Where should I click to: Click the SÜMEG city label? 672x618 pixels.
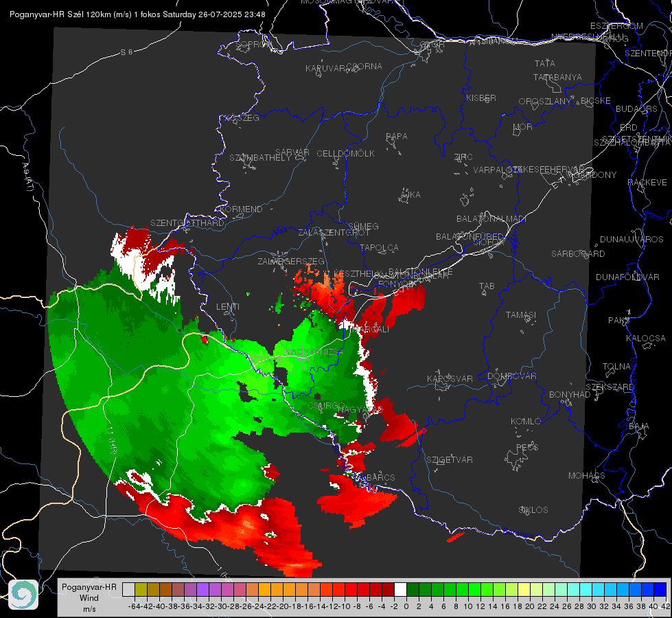click(x=363, y=226)
